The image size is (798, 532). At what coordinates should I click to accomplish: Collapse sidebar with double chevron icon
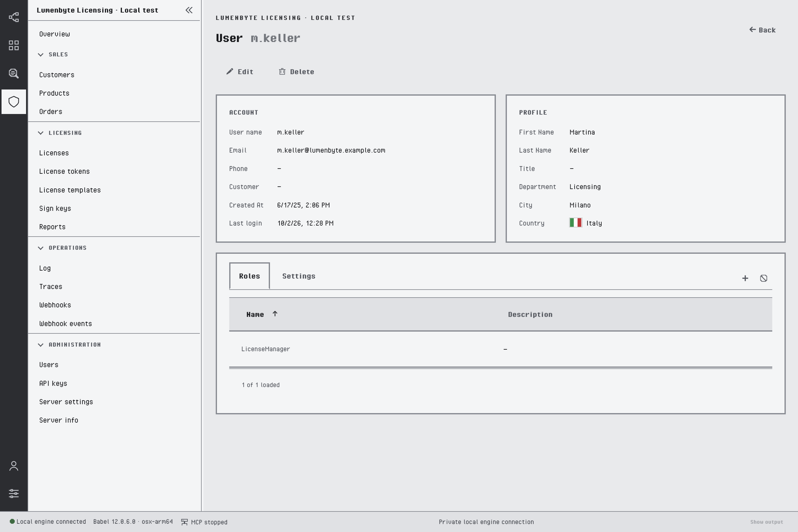coord(189,10)
